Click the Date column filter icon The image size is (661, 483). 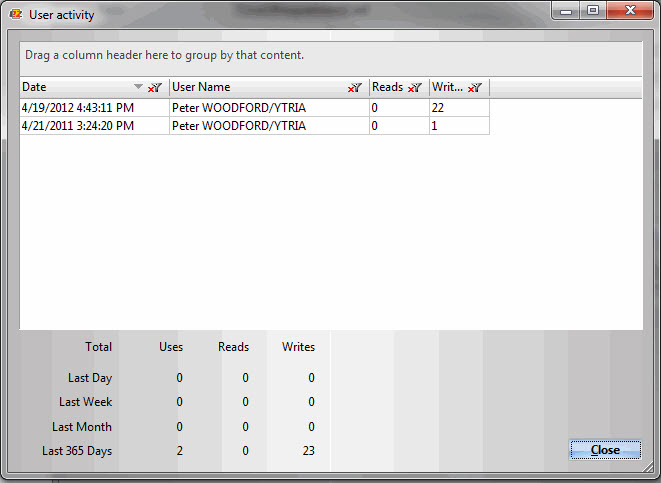point(154,88)
